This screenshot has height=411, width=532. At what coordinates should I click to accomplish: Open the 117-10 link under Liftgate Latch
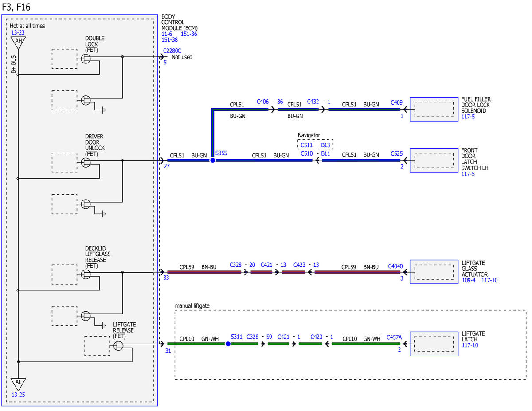(470, 345)
